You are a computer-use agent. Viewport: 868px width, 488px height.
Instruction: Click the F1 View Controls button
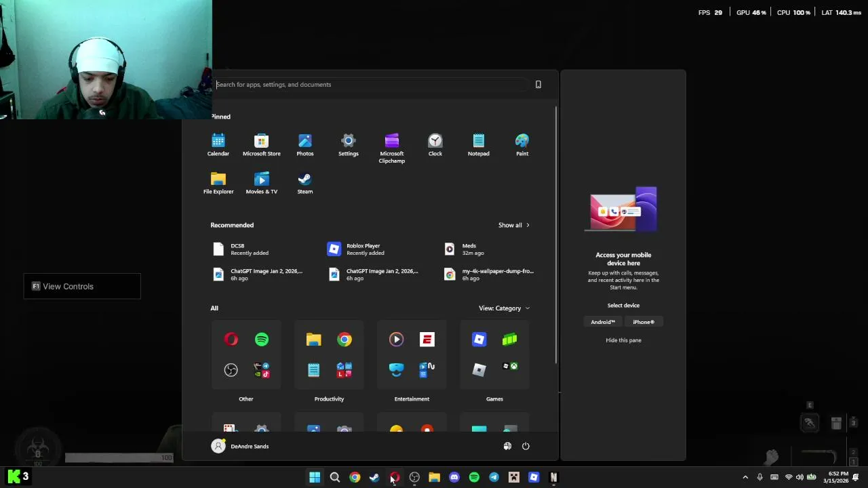point(82,286)
